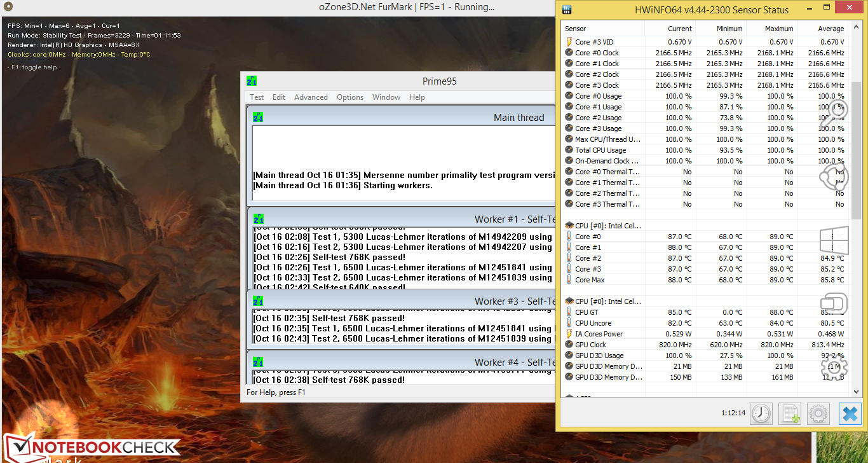868x463 pixels.
Task: Click the Worker #4 window icon in Prime95
Action: [x=258, y=362]
